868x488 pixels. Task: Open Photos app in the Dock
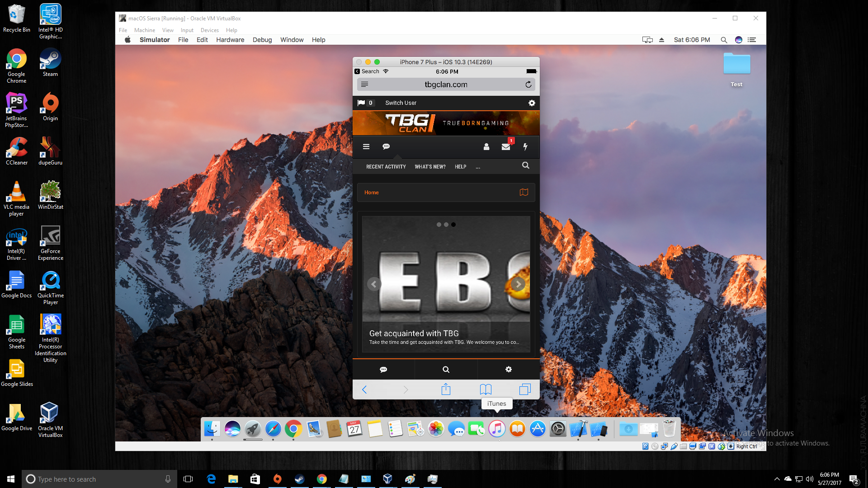point(436,429)
